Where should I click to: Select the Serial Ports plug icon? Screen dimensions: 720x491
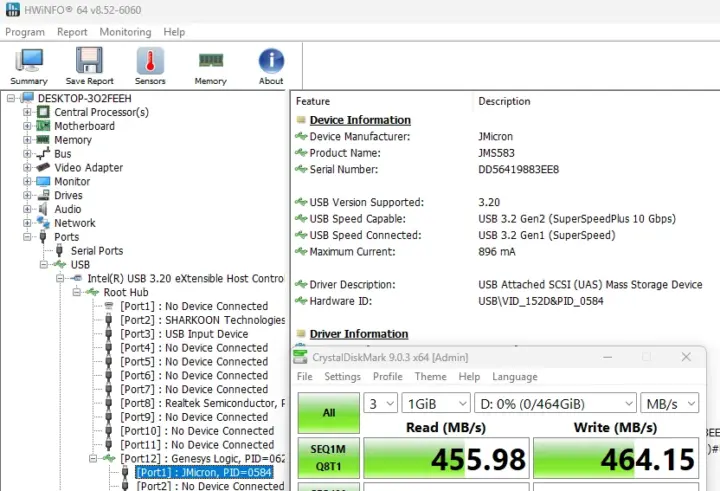point(59,251)
